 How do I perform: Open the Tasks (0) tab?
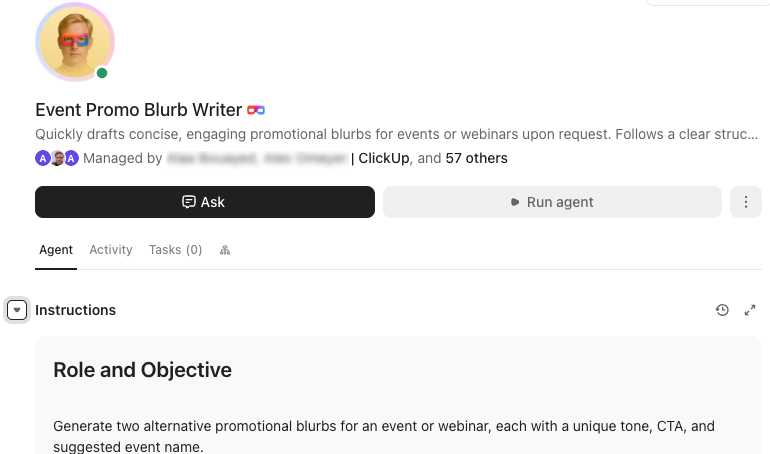point(175,250)
